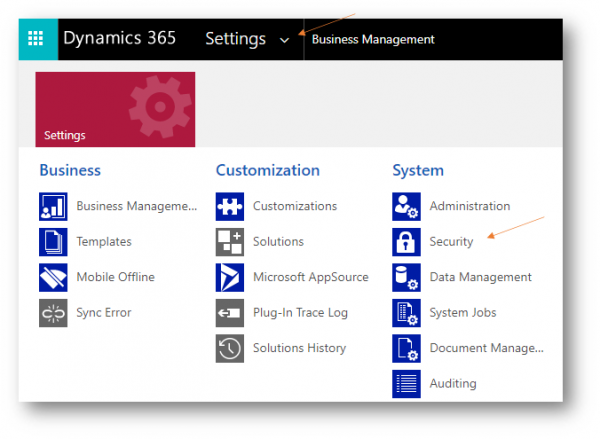Click the Solutions grid icon
The height and width of the screenshot is (439, 600).
click(230, 242)
